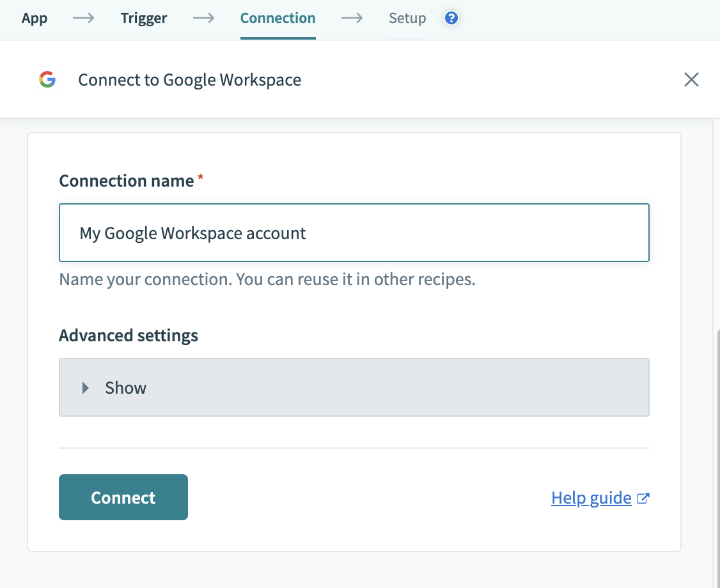Screen dimensions: 720x588
Task: Open the Help guide link
Action: point(591,499)
